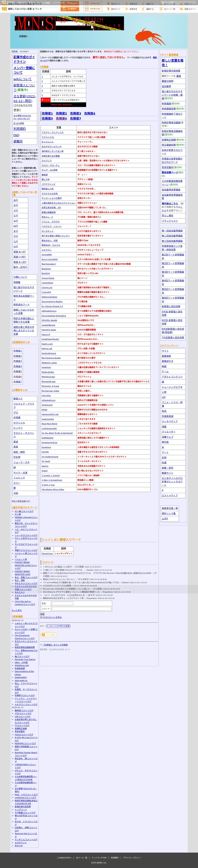Open 新管理人信任投票 in right sidebar

point(171,307)
